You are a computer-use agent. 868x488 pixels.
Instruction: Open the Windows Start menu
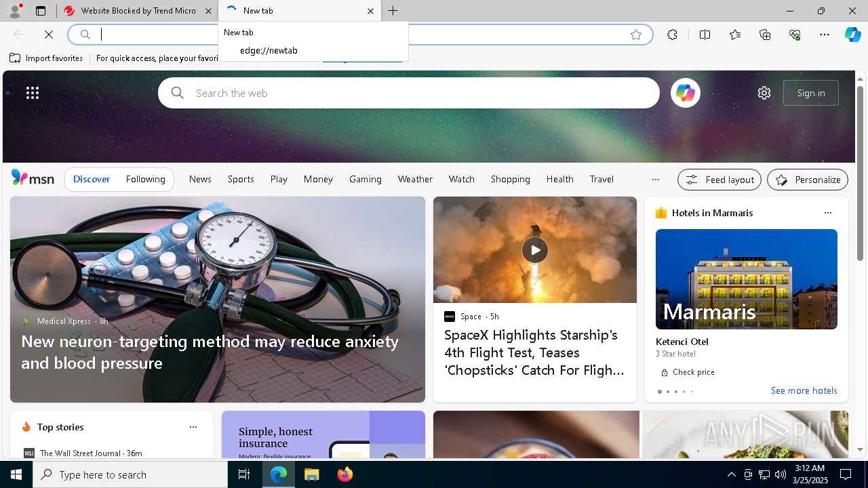pos(16,474)
